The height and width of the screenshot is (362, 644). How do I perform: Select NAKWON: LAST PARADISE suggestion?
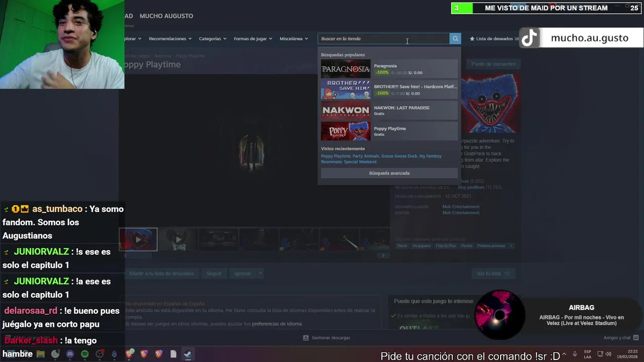[x=389, y=111]
